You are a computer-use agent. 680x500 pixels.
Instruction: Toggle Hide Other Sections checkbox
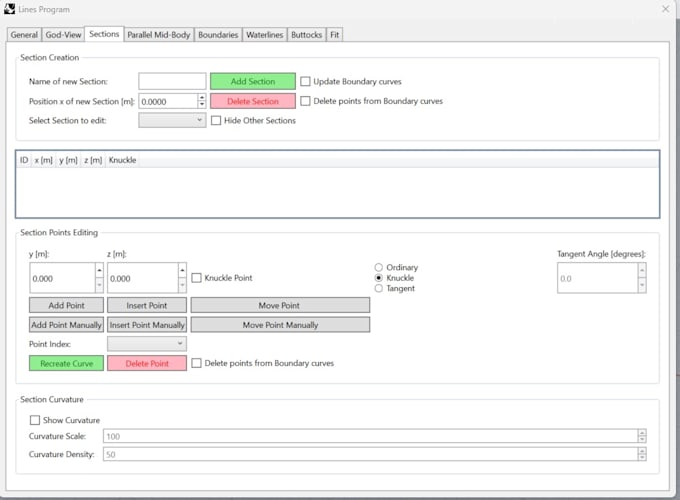click(x=216, y=121)
